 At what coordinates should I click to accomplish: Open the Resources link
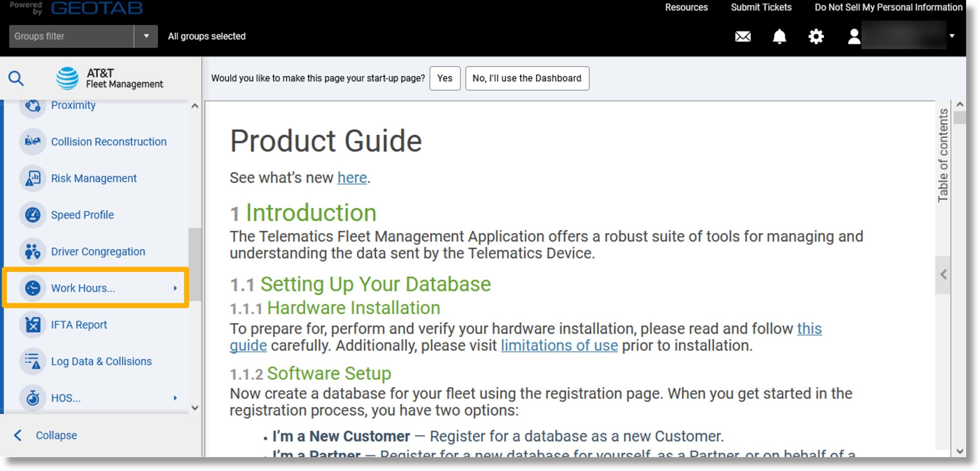click(686, 7)
